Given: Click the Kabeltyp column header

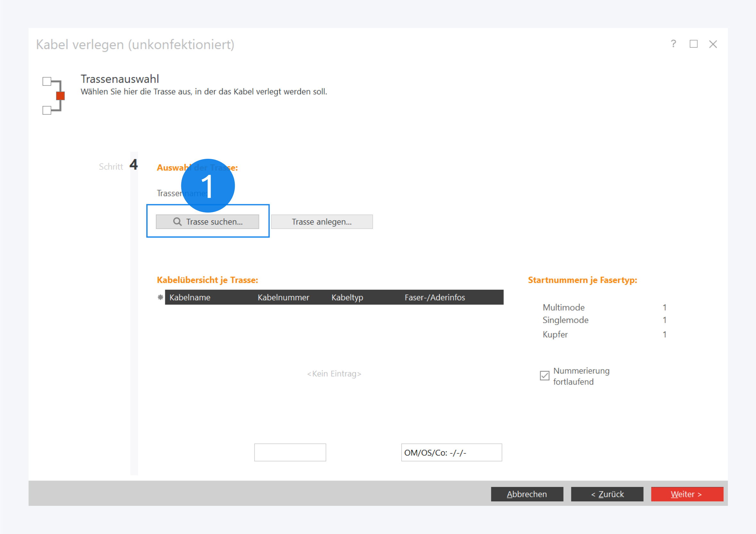Looking at the screenshot, I should click(347, 297).
